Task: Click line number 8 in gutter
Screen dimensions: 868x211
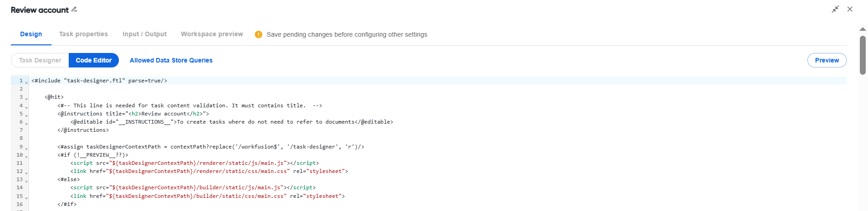Action: pos(21,138)
